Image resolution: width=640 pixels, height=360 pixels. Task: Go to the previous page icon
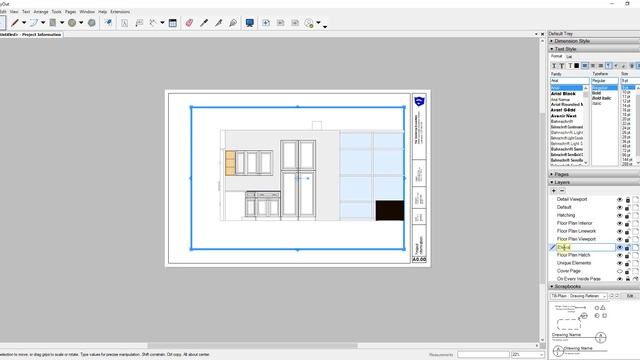click(280, 23)
